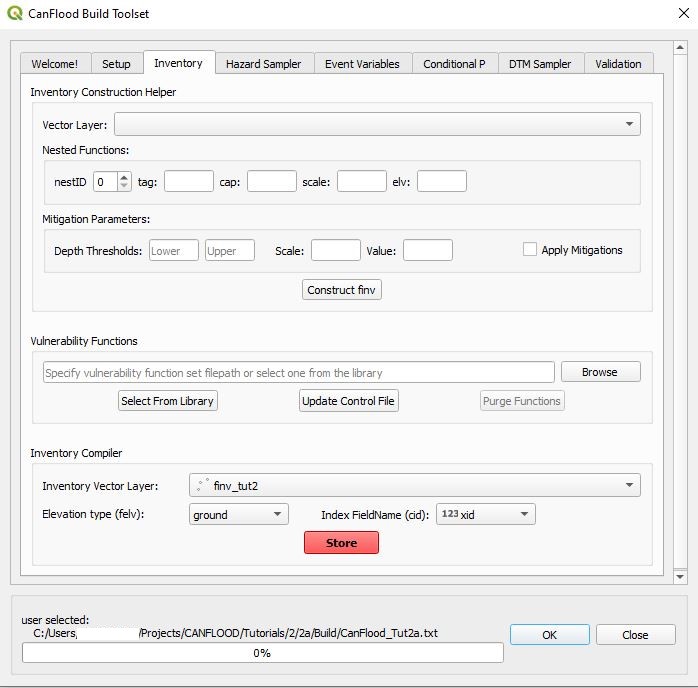This screenshot has height=688, width=698.
Task: Expand the Vector Layer dropdown
Action: [x=377, y=124]
